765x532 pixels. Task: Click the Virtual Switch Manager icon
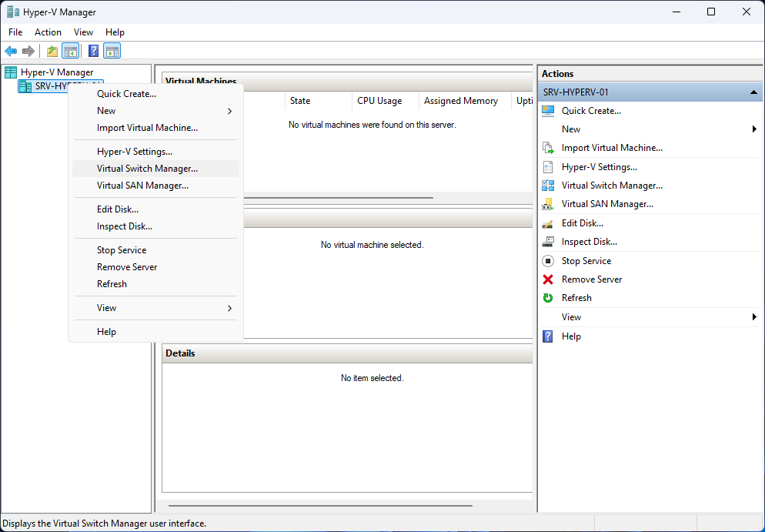(x=550, y=186)
